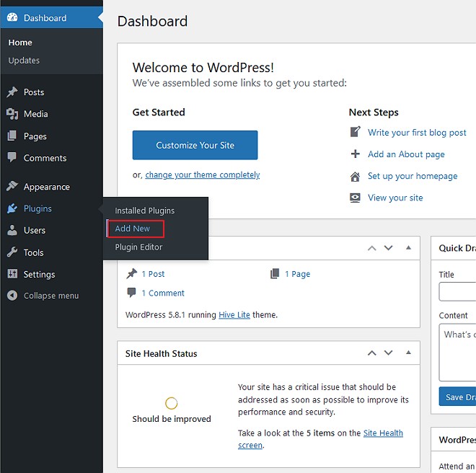
Task: Click the edit icon beside Write your first blog post
Action: click(355, 132)
